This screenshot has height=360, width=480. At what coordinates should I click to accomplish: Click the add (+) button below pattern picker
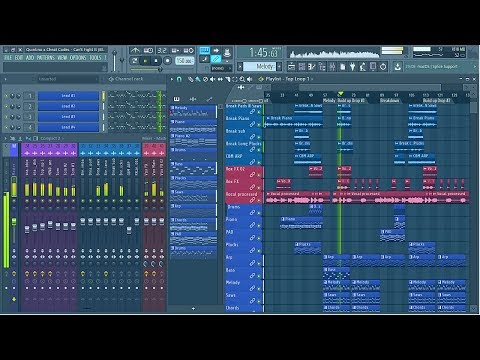[x=193, y=309]
